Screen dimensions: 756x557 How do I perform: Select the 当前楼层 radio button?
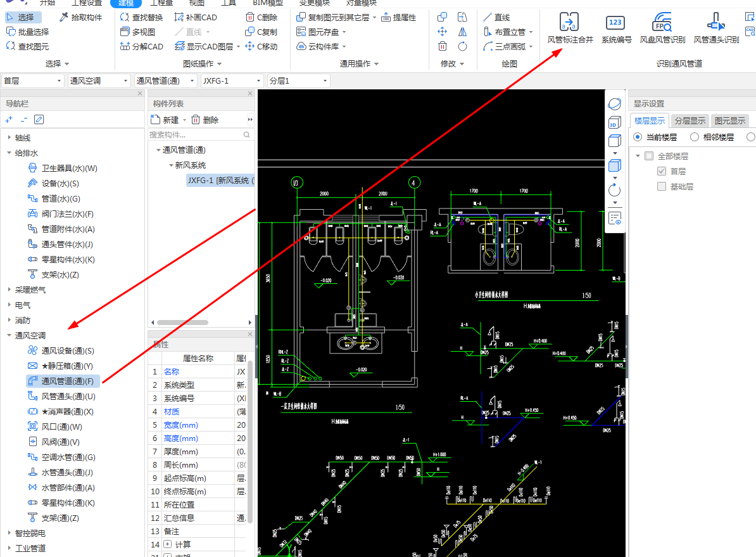click(x=638, y=137)
